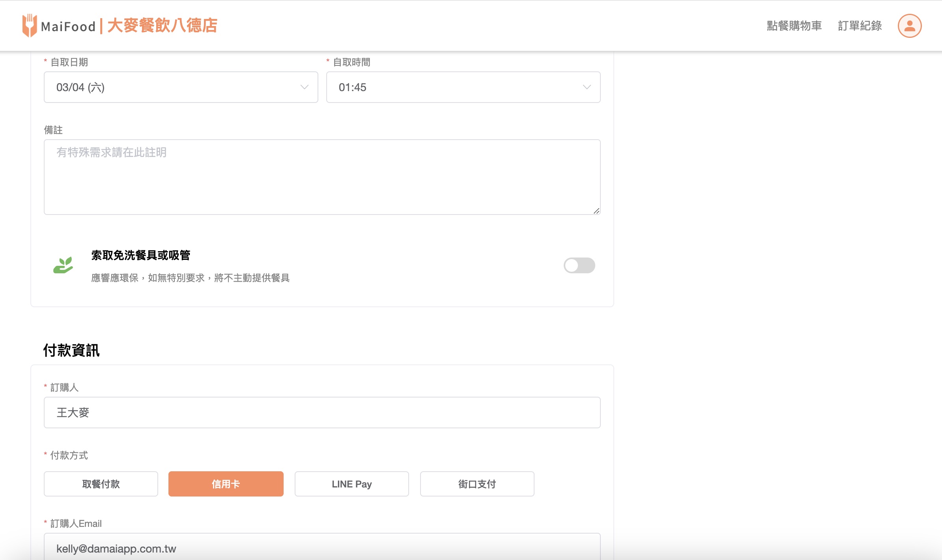Toggle disposable utensils request switch
Image resolution: width=942 pixels, height=560 pixels.
click(579, 265)
